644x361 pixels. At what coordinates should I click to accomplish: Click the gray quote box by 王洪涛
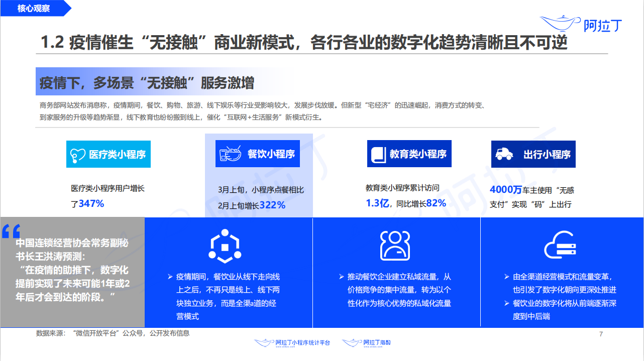(x=72, y=272)
